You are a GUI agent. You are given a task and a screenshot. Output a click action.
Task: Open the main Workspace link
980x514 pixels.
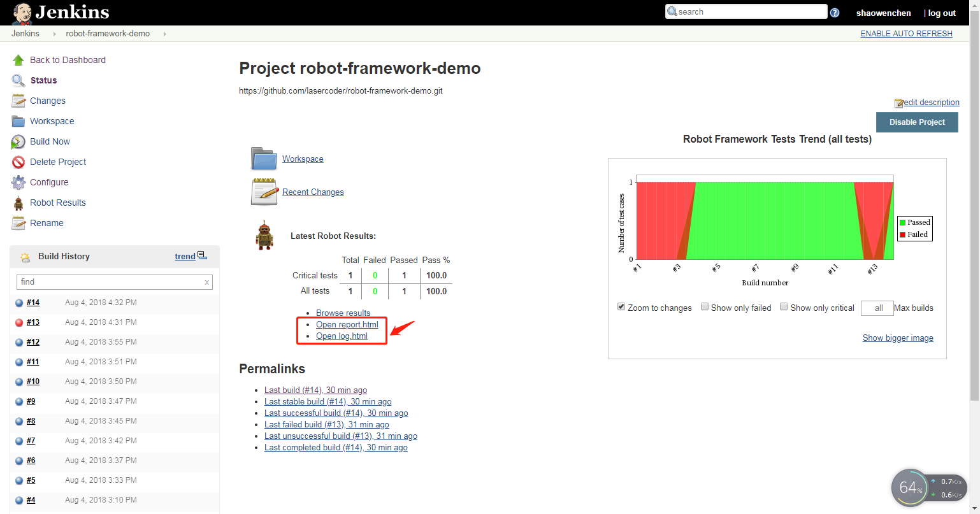click(x=303, y=159)
